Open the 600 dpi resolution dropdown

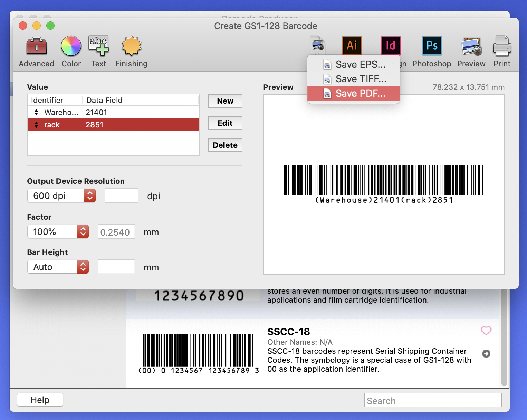pos(61,196)
